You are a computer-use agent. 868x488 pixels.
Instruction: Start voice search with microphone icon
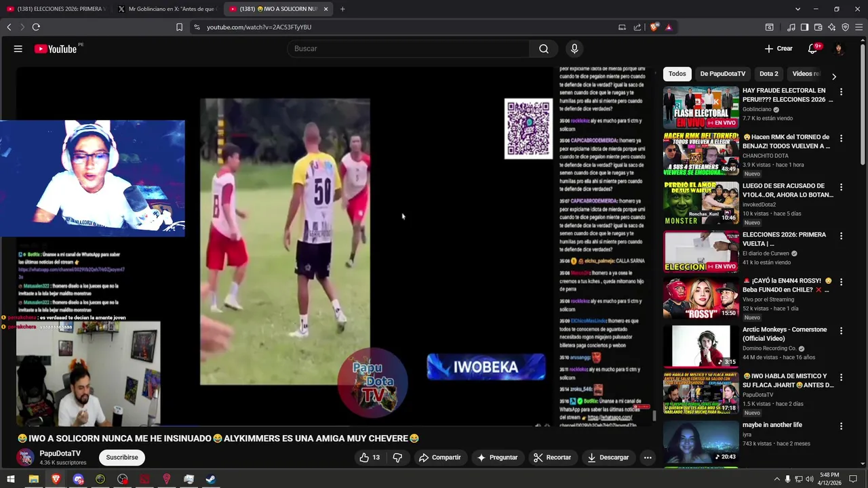pyautogui.click(x=574, y=49)
